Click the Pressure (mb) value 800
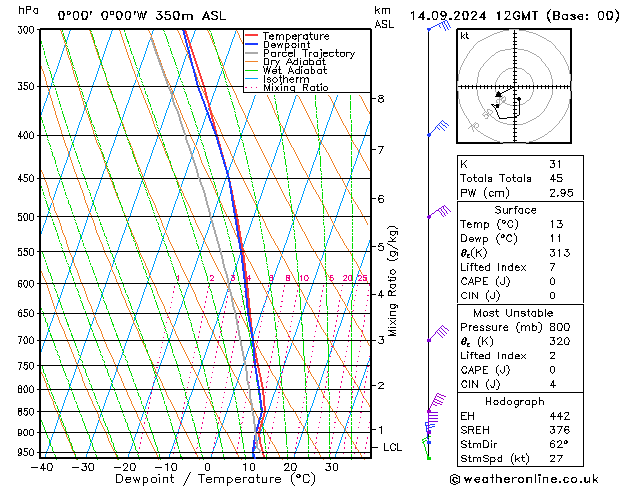Viewport: 629px width, 486px height. [x=560, y=327]
